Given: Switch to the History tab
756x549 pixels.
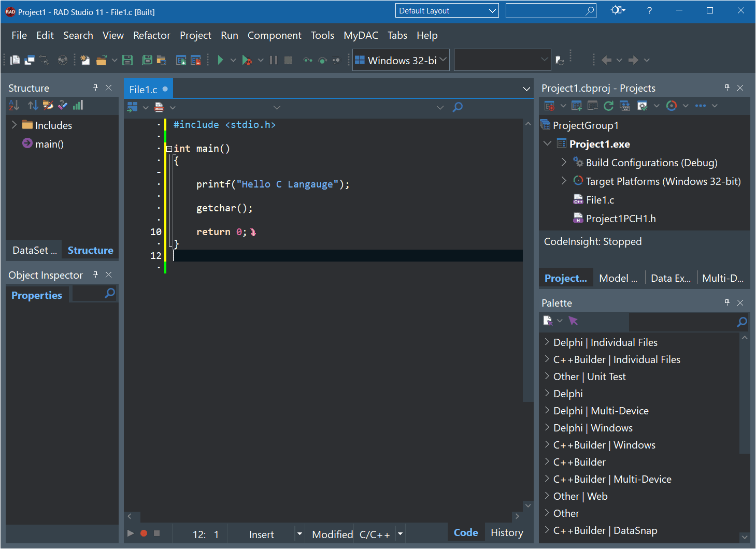Looking at the screenshot, I should [x=507, y=532].
